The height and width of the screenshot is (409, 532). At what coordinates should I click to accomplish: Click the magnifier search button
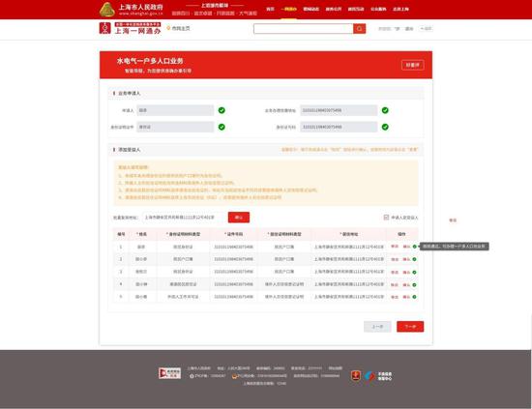(359, 28)
